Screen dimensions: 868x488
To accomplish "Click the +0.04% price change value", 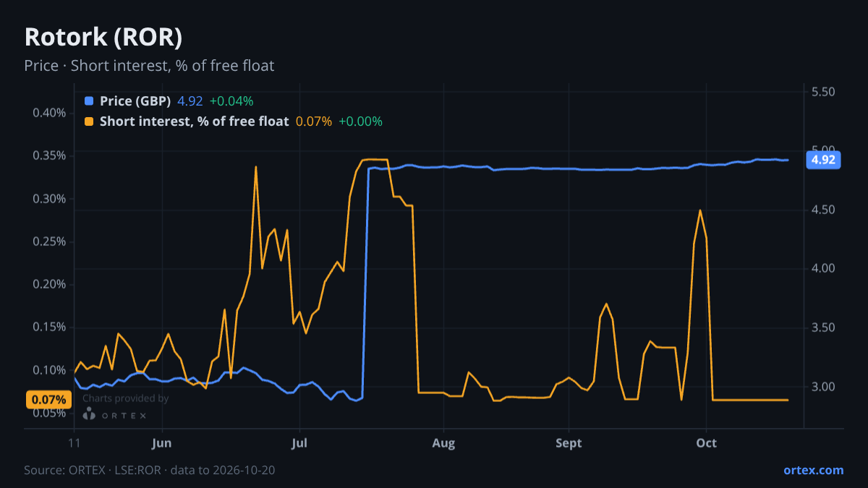I will [x=231, y=101].
